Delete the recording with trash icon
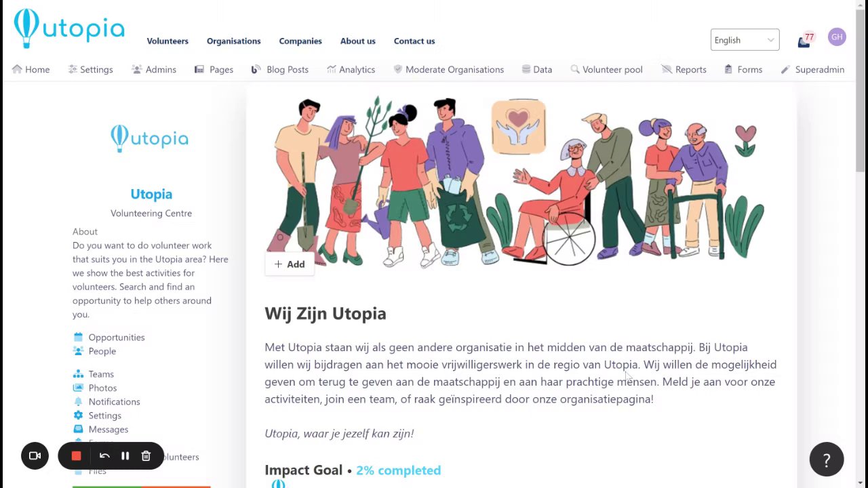Image resolution: width=868 pixels, height=488 pixels. 146,456
